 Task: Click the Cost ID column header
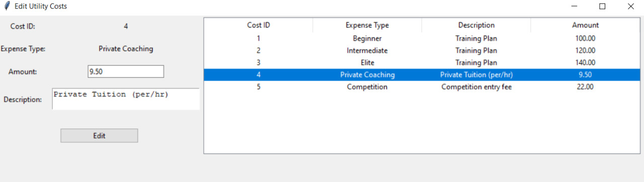(x=259, y=25)
